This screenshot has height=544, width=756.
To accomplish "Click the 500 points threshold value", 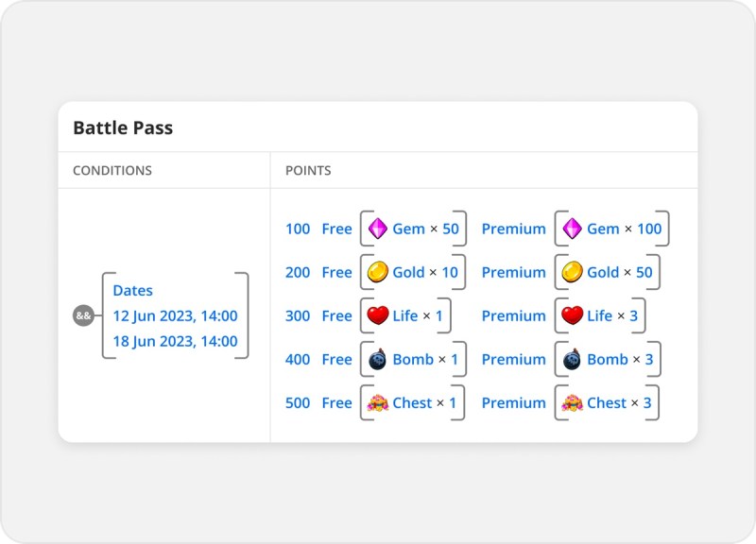I will pos(298,403).
